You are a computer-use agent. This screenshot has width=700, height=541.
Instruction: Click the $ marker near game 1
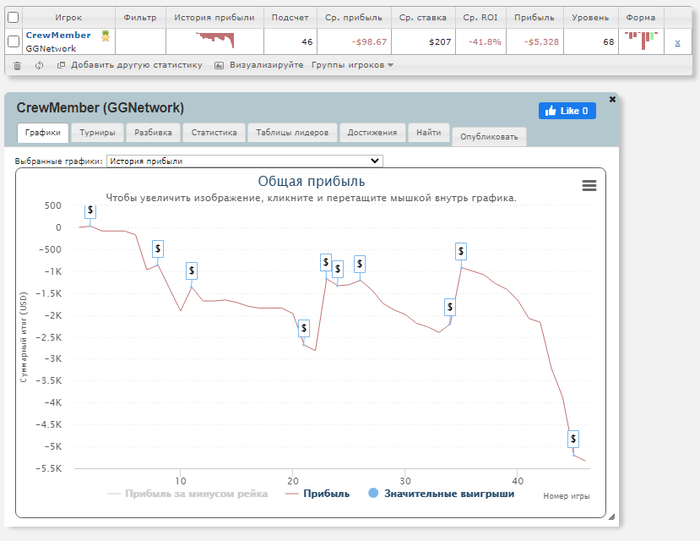click(90, 210)
